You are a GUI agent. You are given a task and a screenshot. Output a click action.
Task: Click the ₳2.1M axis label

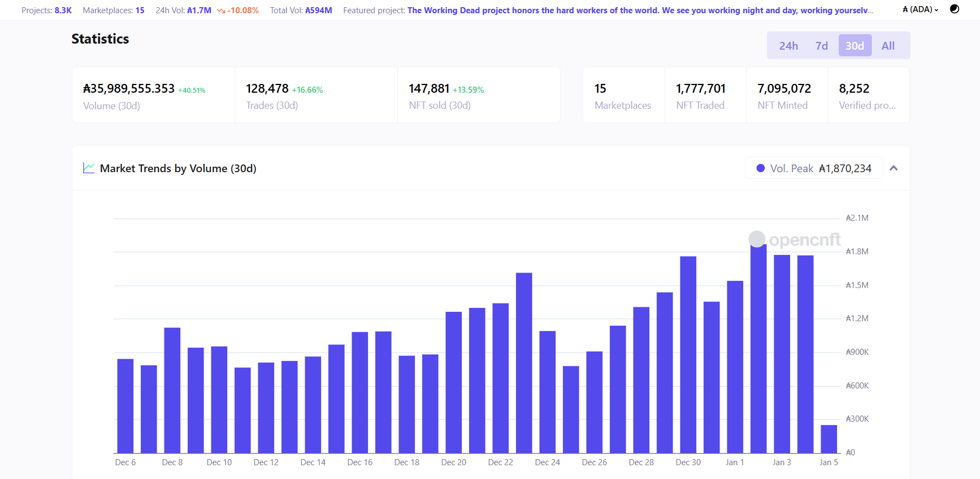click(857, 218)
